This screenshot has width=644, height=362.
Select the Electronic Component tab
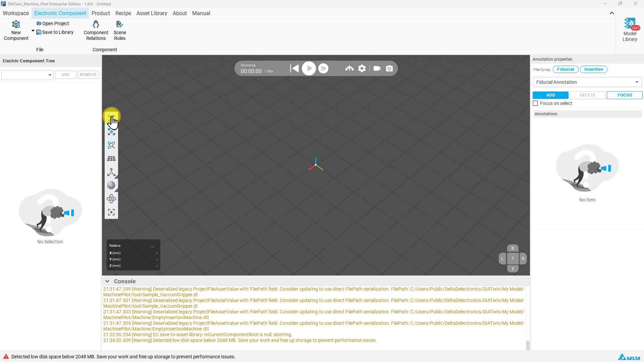tap(60, 13)
